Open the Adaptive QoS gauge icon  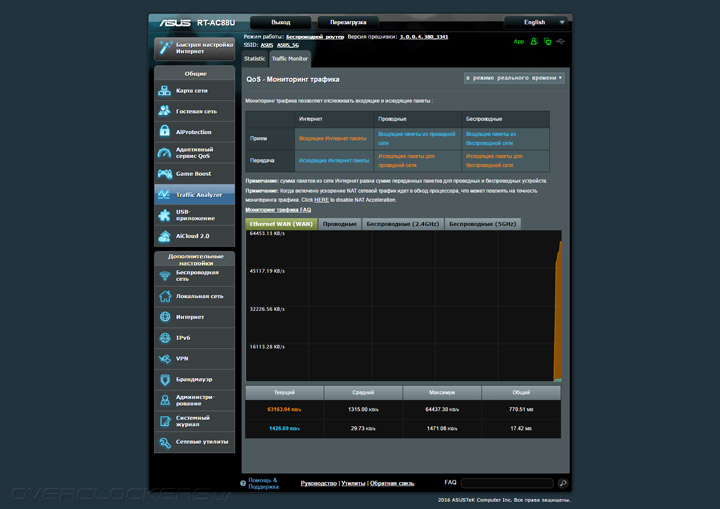coord(164,153)
